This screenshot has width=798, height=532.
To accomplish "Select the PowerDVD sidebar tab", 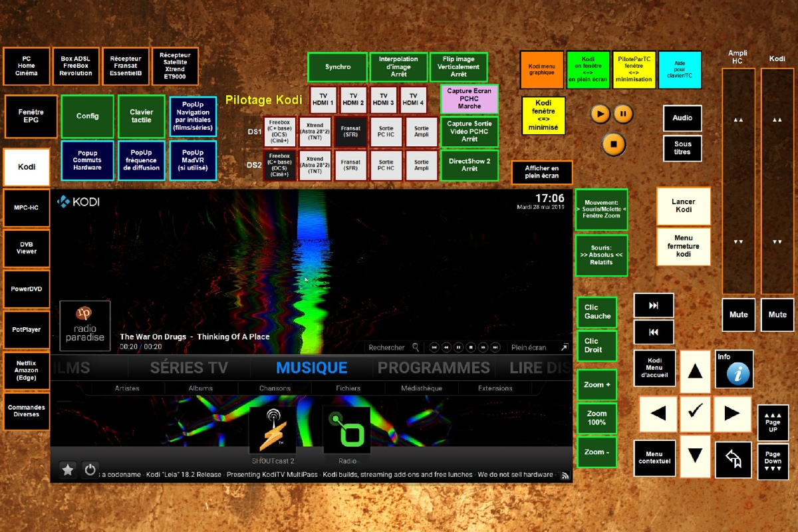I will coord(27,289).
